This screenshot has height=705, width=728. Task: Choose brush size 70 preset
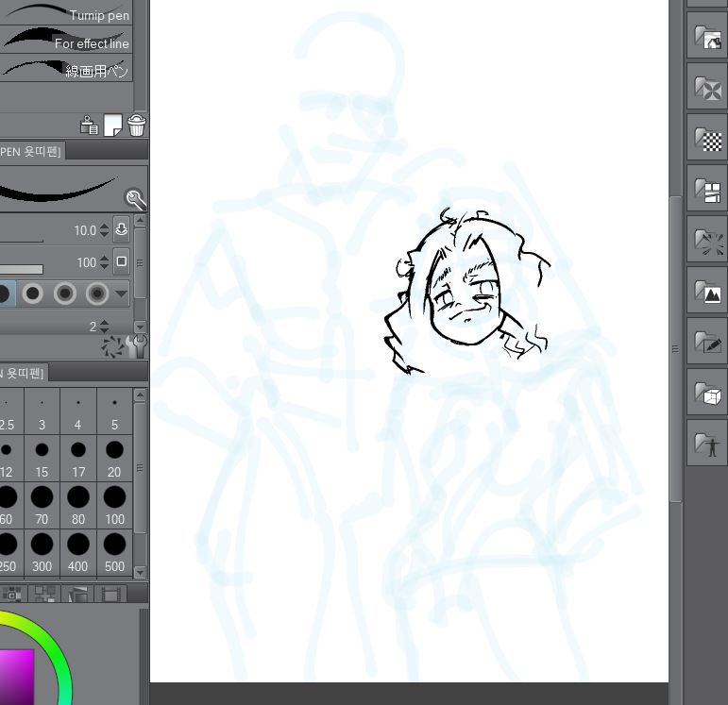[42, 506]
